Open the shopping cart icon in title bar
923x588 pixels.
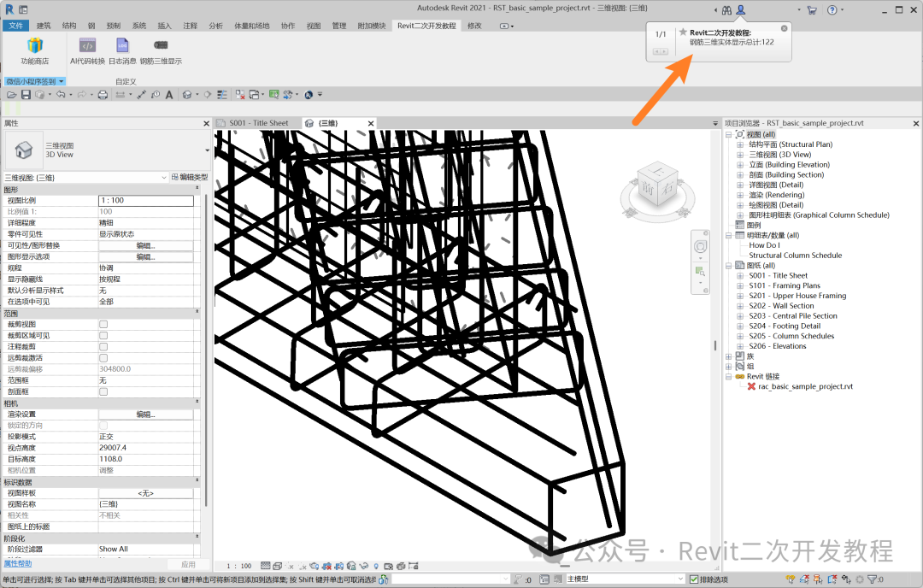(812, 10)
